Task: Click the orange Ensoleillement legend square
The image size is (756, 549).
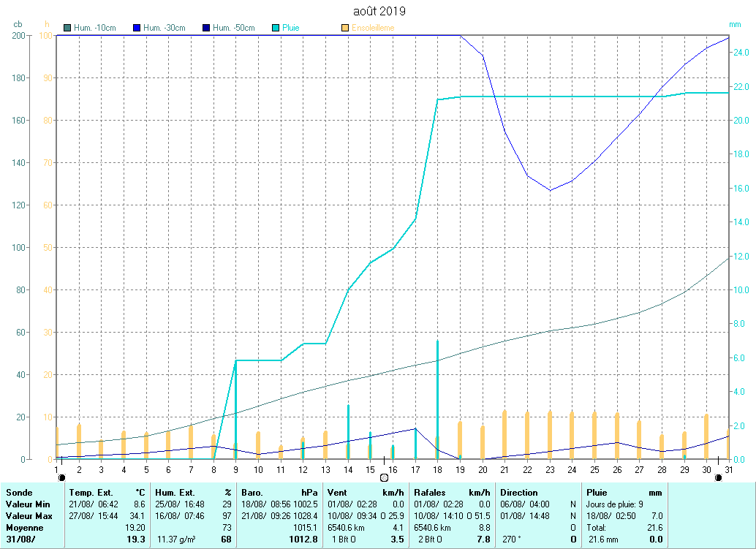Action: click(x=345, y=29)
